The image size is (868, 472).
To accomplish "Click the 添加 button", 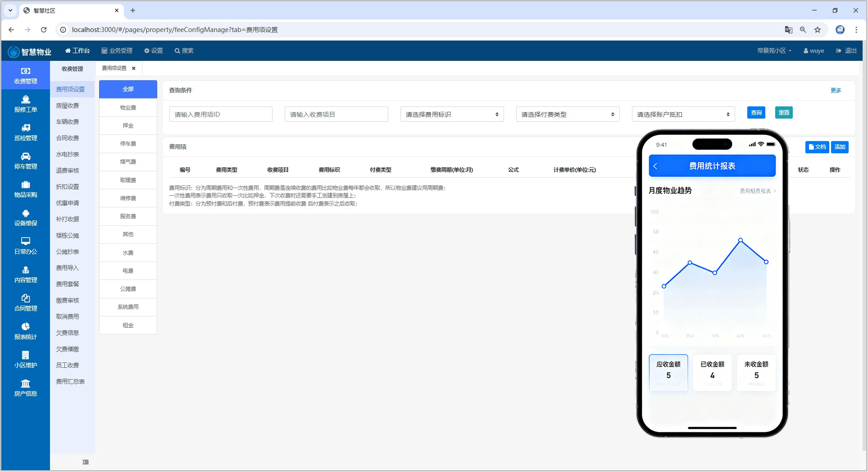I will [840, 147].
